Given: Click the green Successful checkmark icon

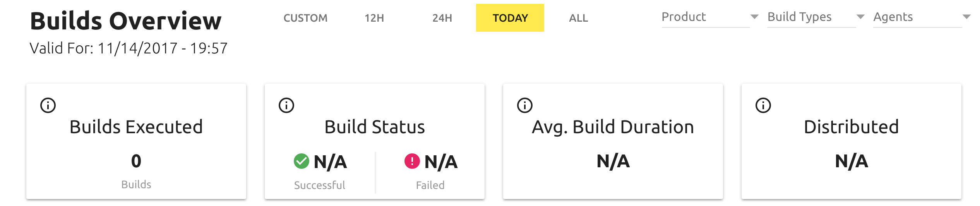Looking at the screenshot, I should pyautogui.click(x=302, y=161).
